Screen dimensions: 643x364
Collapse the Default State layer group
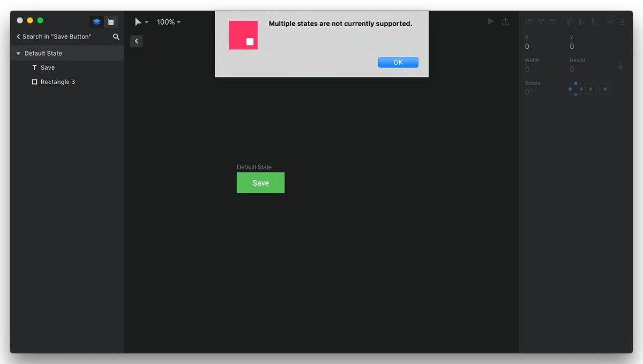(18, 54)
